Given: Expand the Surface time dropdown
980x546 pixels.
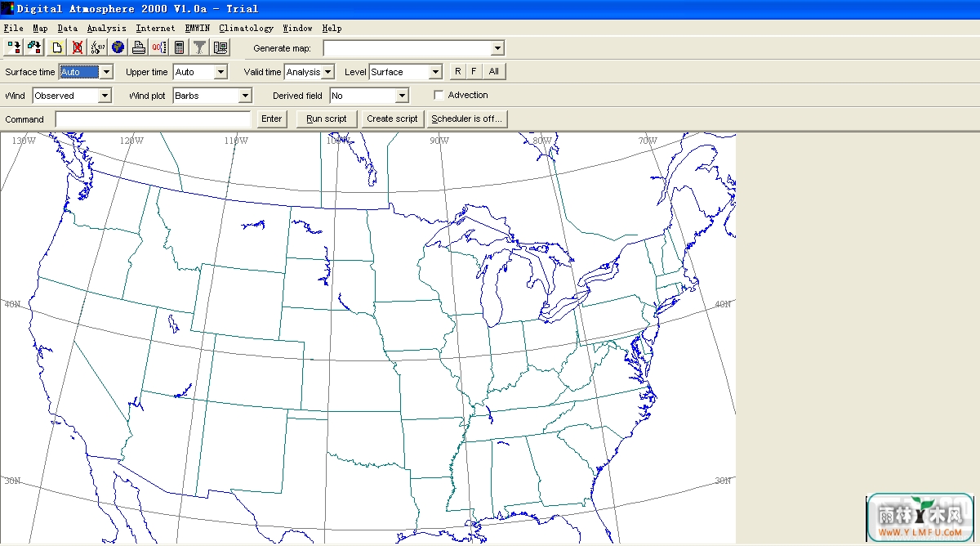Looking at the screenshot, I should pyautogui.click(x=106, y=72).
